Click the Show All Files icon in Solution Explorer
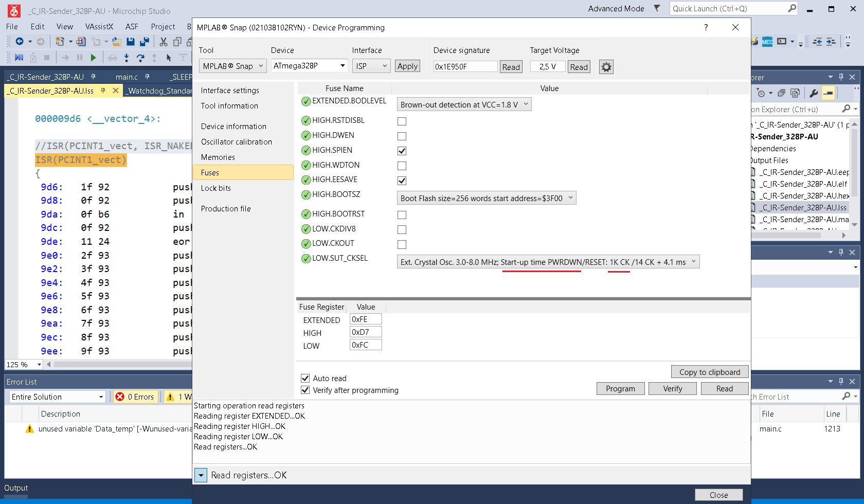The image size is (864, 504). [795, 93]
